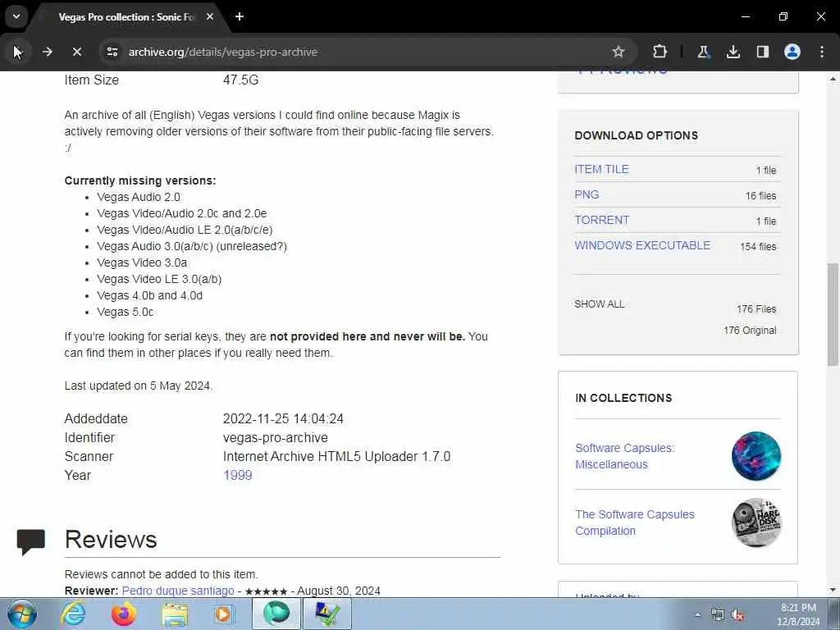Download the TORRENT file
The image size is (840, 630).
601,220
